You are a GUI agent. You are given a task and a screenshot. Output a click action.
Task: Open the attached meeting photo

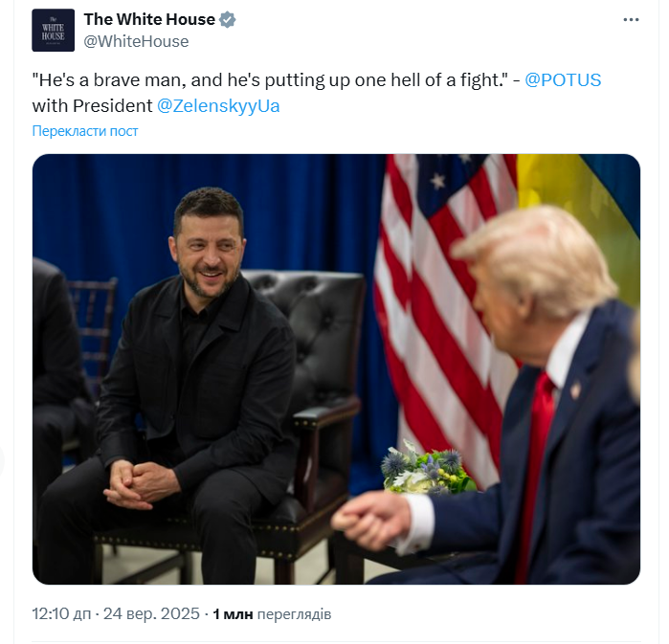(x=336, y=369)
